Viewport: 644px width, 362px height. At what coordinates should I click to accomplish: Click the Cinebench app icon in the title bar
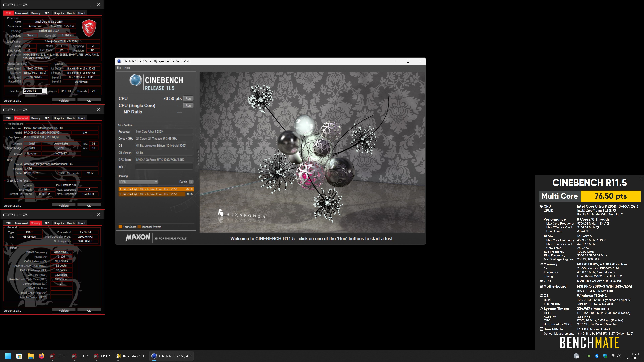point(119,61)
